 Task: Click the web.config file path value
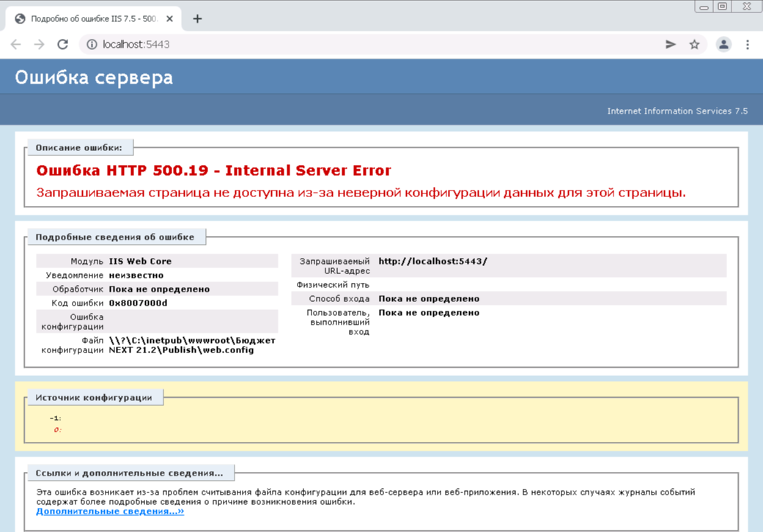[x=192, y=345]
